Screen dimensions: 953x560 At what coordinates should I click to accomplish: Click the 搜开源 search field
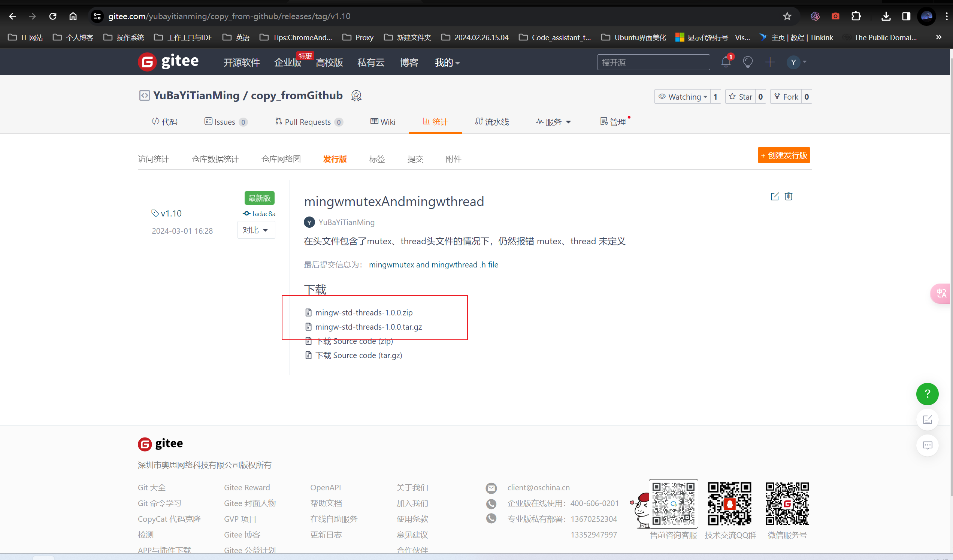(653, 62)
